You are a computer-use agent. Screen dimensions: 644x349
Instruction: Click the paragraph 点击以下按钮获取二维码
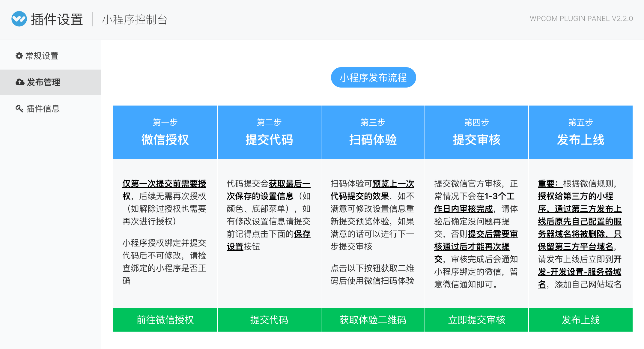(372, 274)
